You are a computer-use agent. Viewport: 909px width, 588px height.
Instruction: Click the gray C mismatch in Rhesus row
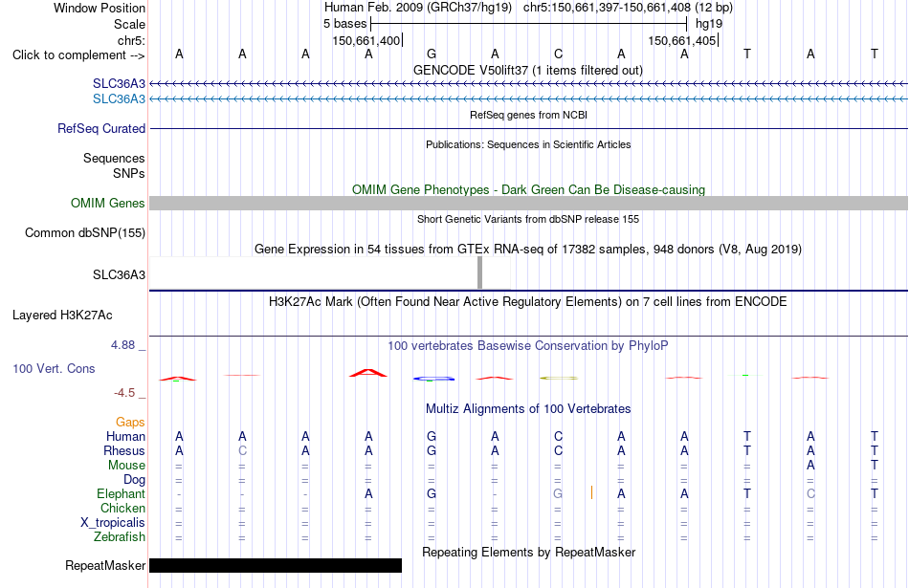click(242, 450)
